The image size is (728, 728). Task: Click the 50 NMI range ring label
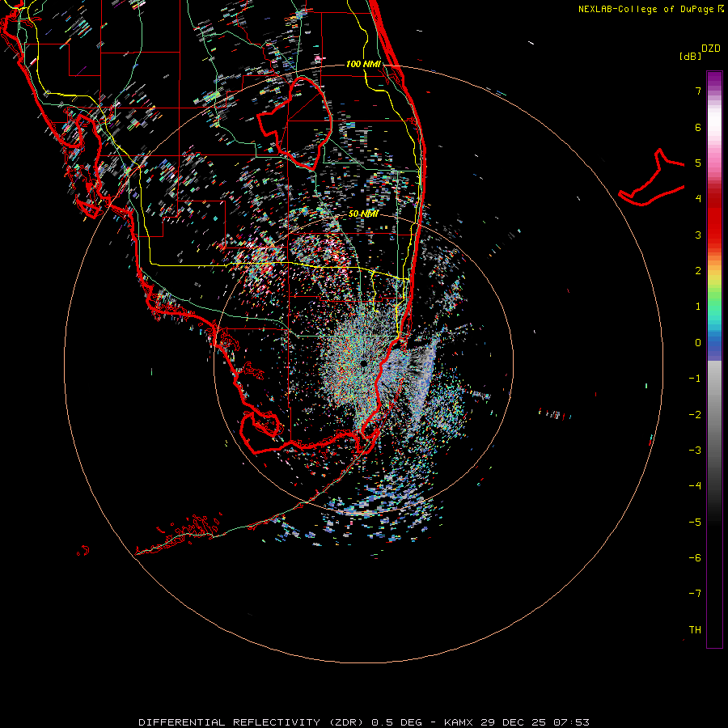tap(363, 214)
